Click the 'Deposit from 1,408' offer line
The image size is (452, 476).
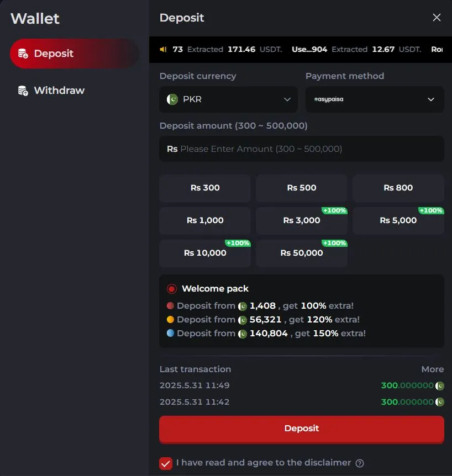point(260,306)
